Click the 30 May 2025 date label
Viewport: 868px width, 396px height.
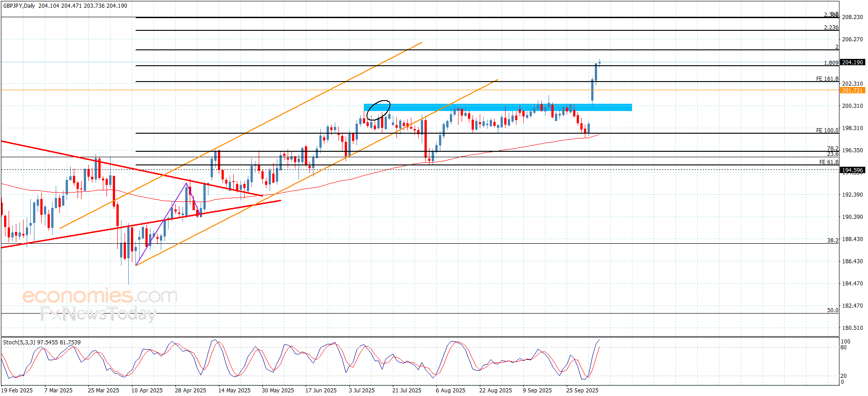(x=278, y=391)
